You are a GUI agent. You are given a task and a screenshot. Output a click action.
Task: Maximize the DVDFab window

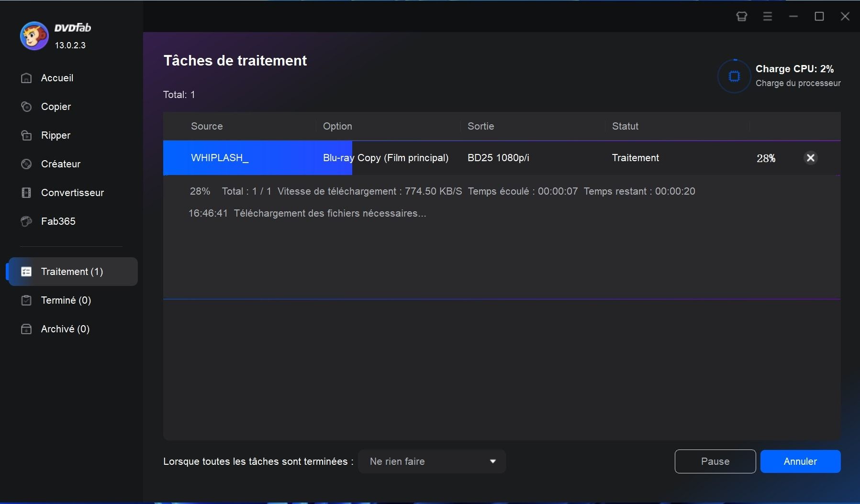point(819,17)
